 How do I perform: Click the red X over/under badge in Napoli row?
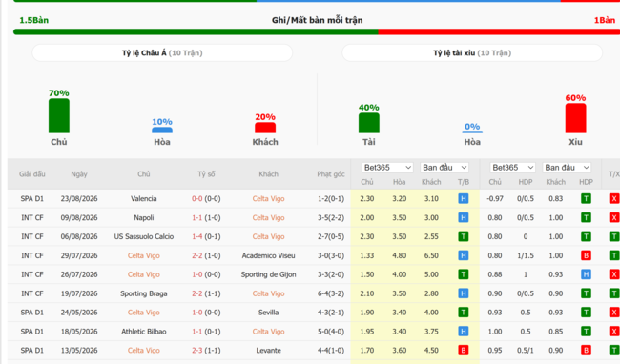click(614, 217)
